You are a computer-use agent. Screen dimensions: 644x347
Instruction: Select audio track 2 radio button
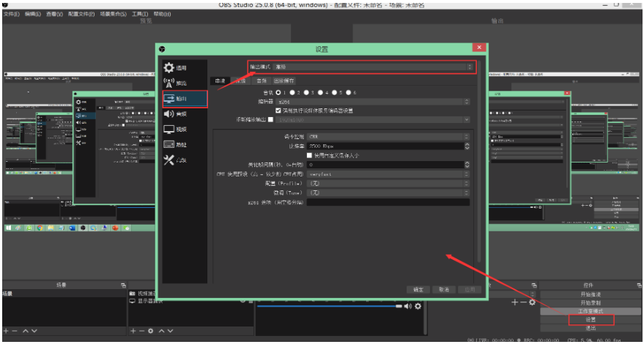click(292, 93)
